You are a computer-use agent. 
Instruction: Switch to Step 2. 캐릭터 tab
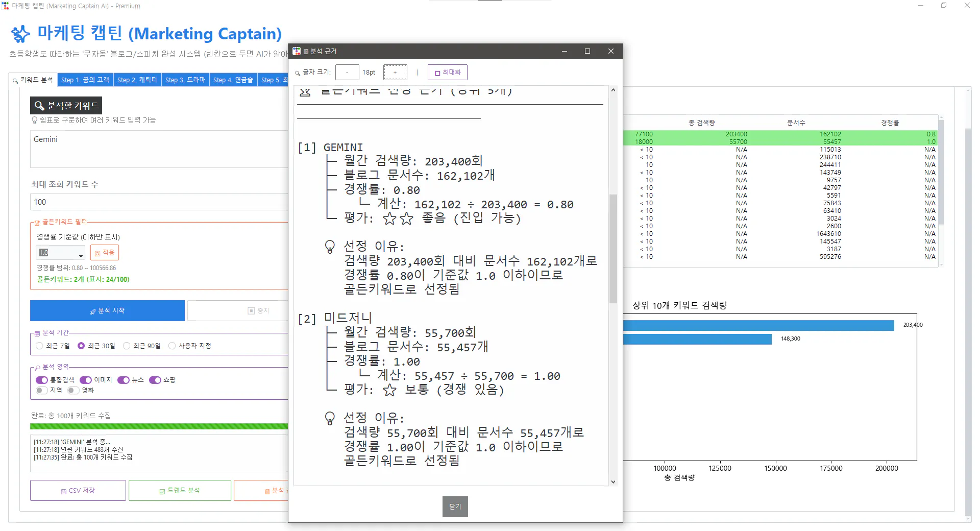click(x=137, y=80)
